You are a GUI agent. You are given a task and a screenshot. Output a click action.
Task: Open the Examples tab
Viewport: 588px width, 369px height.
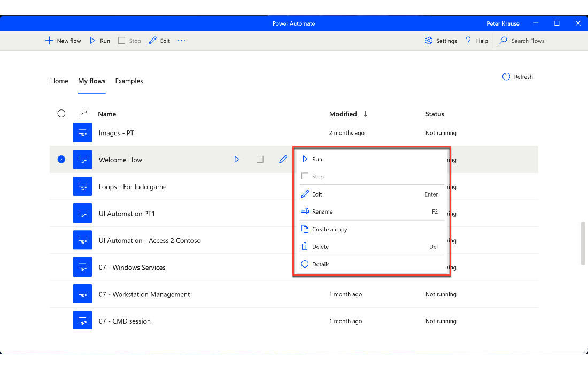(129, 81)
